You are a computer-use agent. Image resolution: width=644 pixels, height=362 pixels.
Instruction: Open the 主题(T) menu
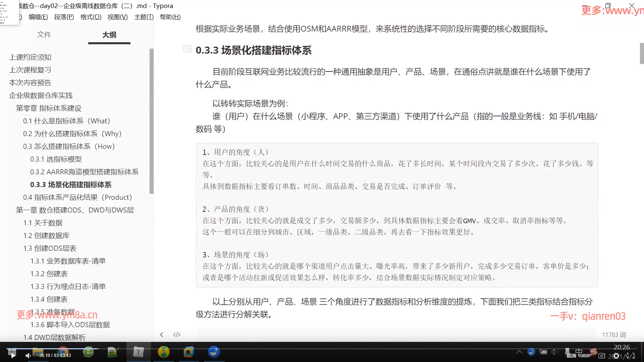144,17
